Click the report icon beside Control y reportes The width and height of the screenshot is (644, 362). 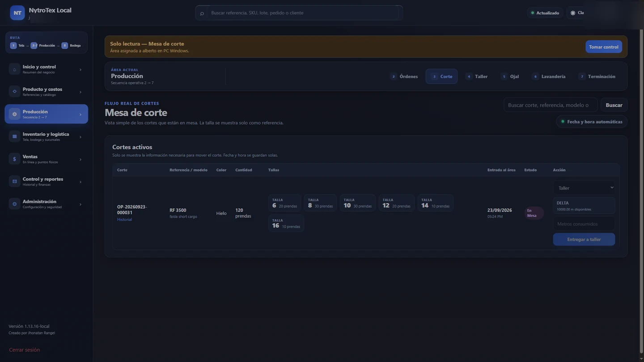tap(14, 181)
